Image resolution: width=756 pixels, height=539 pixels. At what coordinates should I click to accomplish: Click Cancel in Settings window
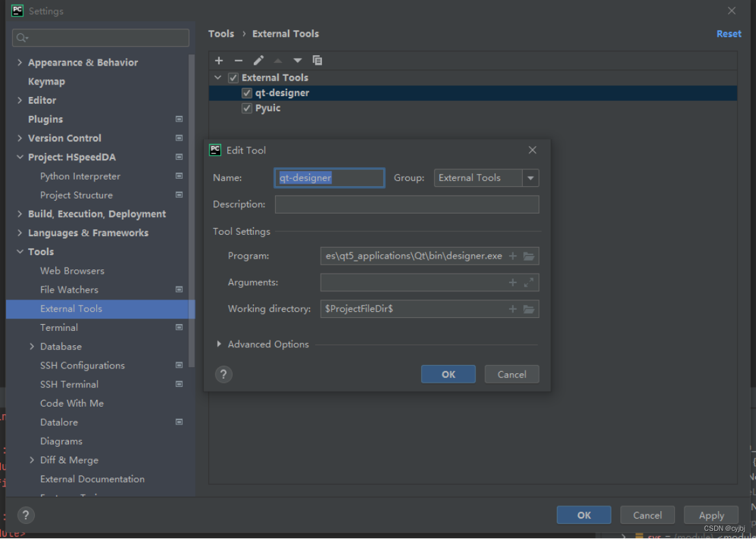point(648,515)
